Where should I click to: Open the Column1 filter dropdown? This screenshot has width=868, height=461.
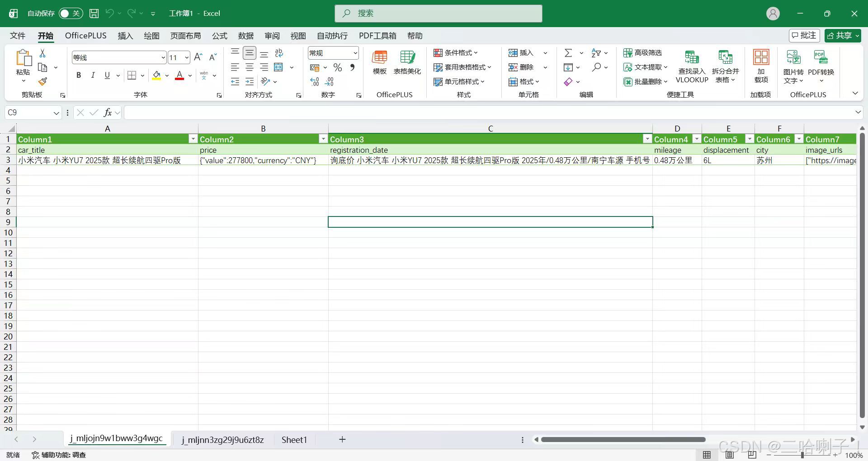(x=193, y=139)
